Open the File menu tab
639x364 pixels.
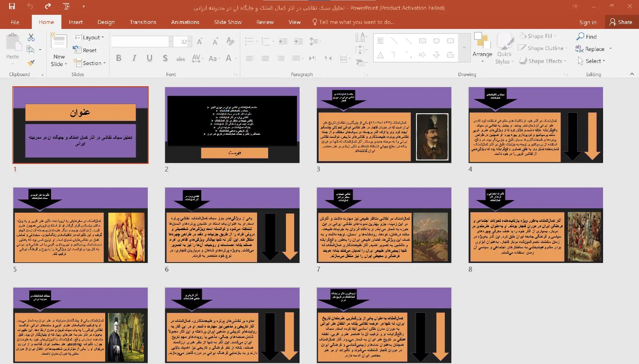(15, 22)
